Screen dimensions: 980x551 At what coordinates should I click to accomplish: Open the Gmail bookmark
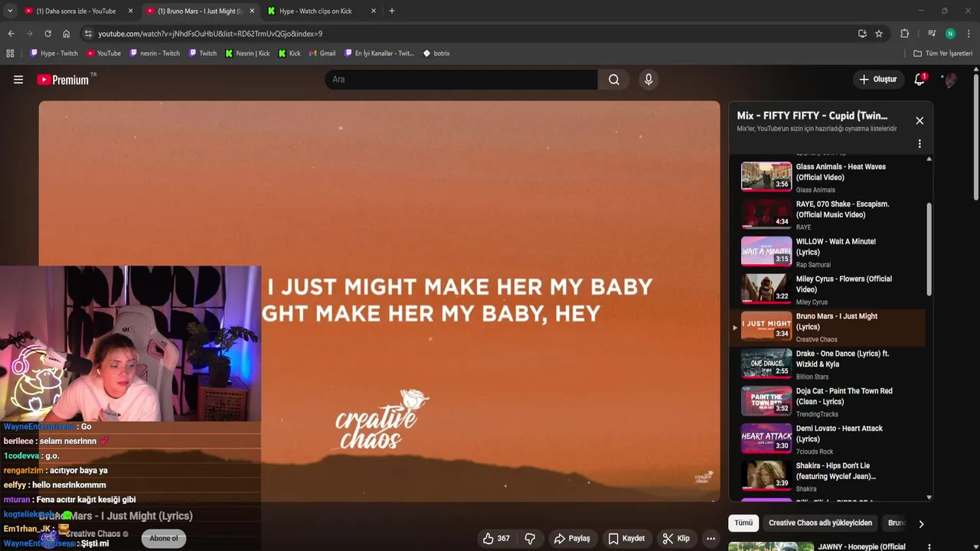[x=322, y=54]
